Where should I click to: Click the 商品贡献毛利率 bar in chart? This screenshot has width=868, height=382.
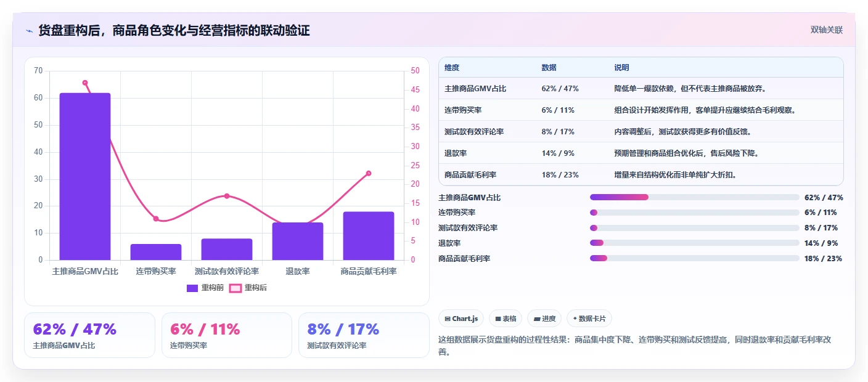point(369,236)
